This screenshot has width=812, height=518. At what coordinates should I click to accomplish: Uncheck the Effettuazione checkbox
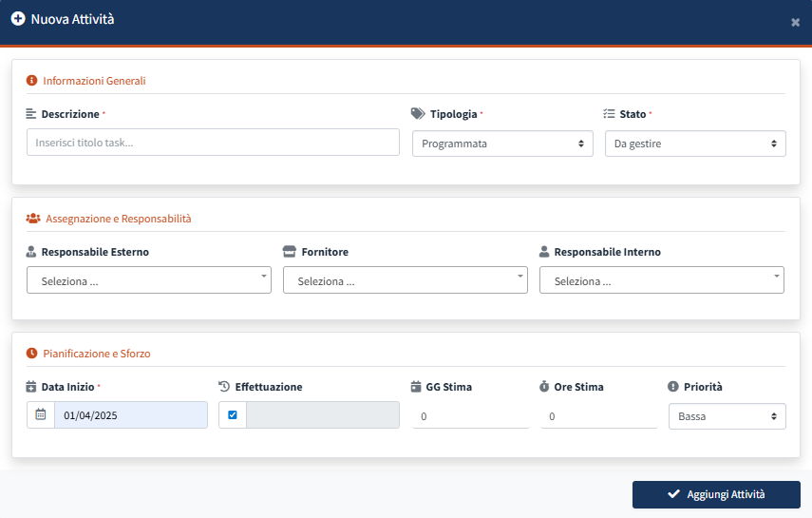coord(233,415)
